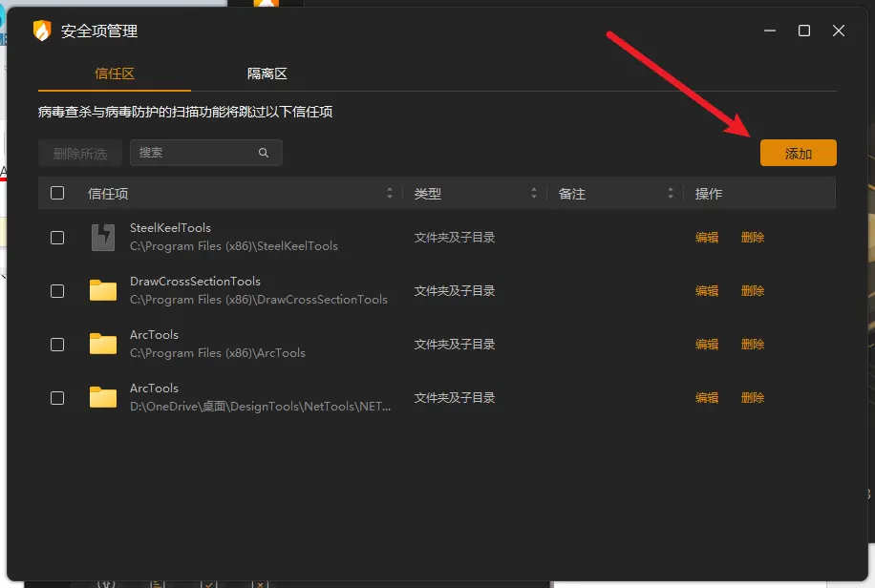Image resolution: width=875 pixels, height=588 pixels.
Task: Click folder icon for the D:\OneDrive ArcTools row
Action: [x=103, y=398]
